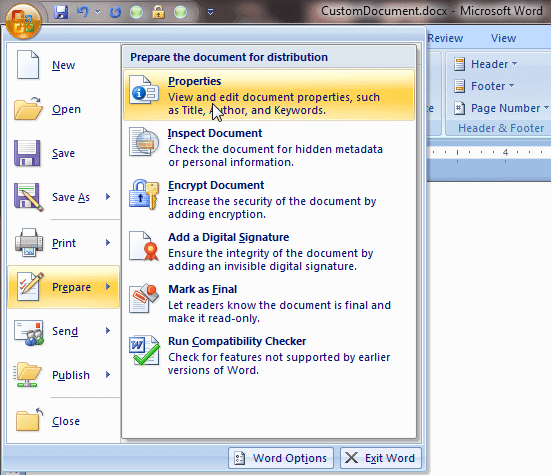This screenshot has height=476, width=552.
Task: Click the Save floppy icon in Quick Access Toolbar
Action: (x=61, y=12)
